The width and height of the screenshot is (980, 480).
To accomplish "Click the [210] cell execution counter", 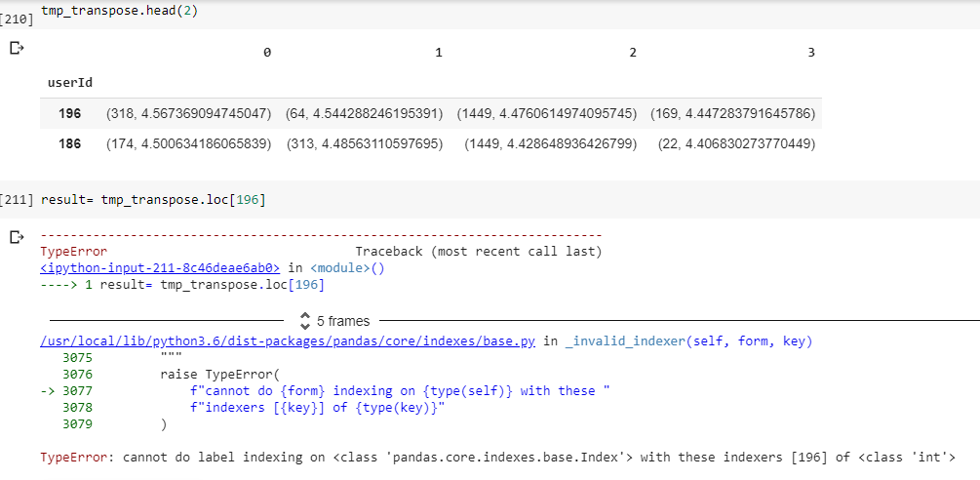I will click(x=18, y=19).
